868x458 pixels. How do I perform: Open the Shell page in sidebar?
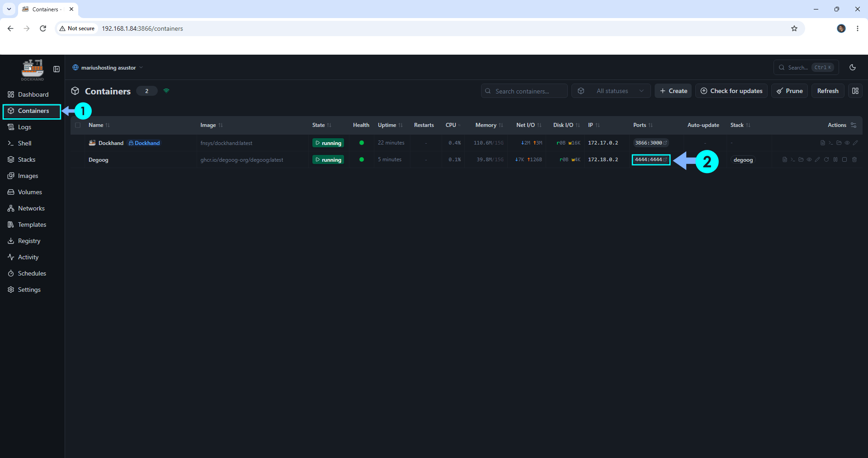pos(32,143)
